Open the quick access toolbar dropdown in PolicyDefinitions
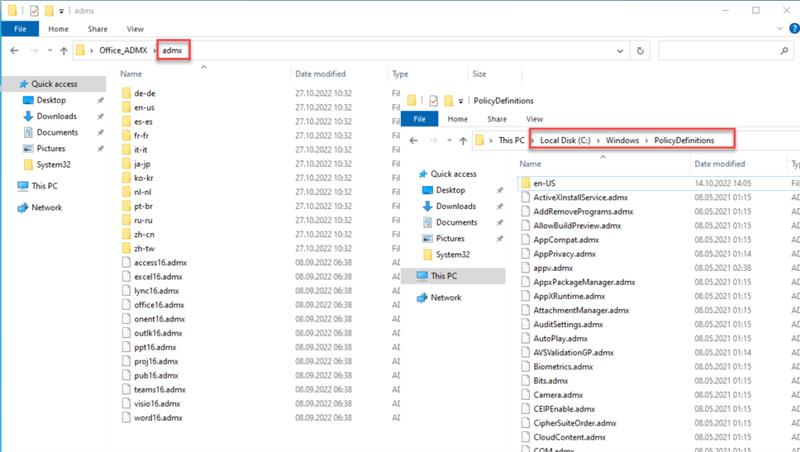 coord(461,101)
